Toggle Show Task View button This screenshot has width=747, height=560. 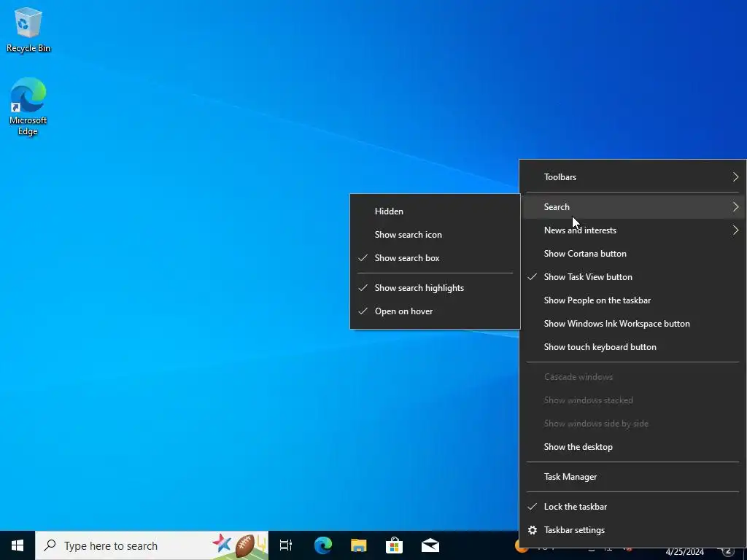[632, 276]
